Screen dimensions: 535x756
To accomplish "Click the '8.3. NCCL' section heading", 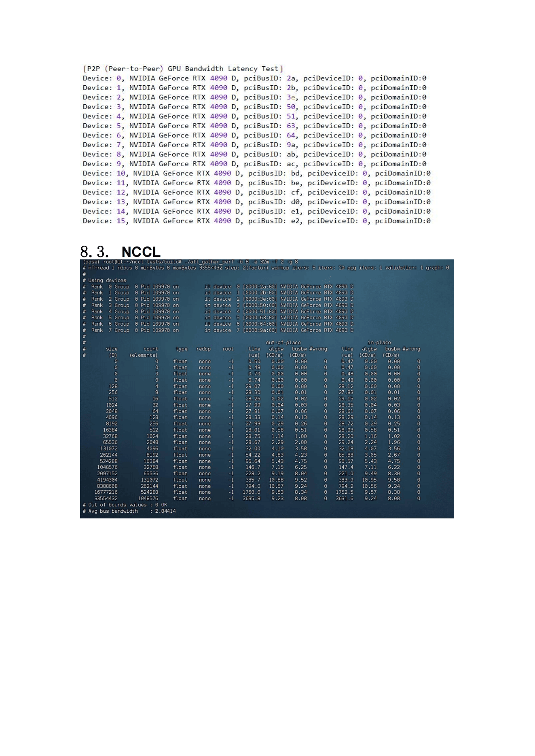I will tap(121, 252).
